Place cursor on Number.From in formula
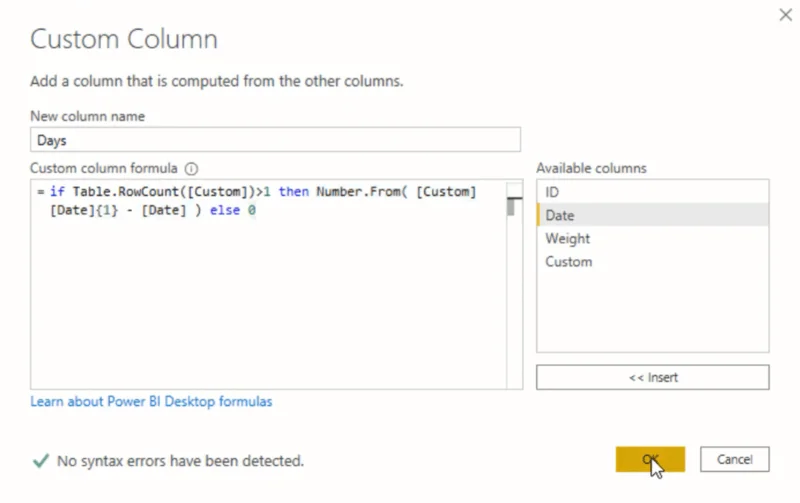 358,192
